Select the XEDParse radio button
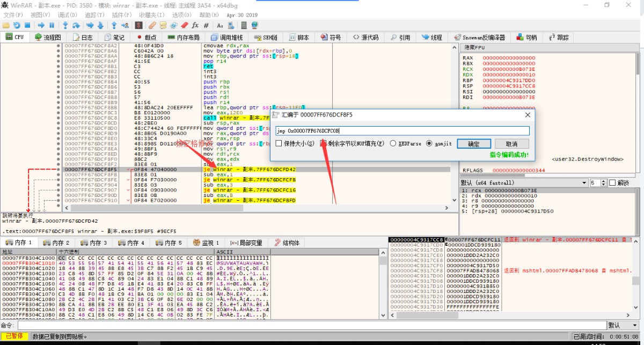Viewport: 644px width, 345px height. pyautogui.click(x=393, y=143)
